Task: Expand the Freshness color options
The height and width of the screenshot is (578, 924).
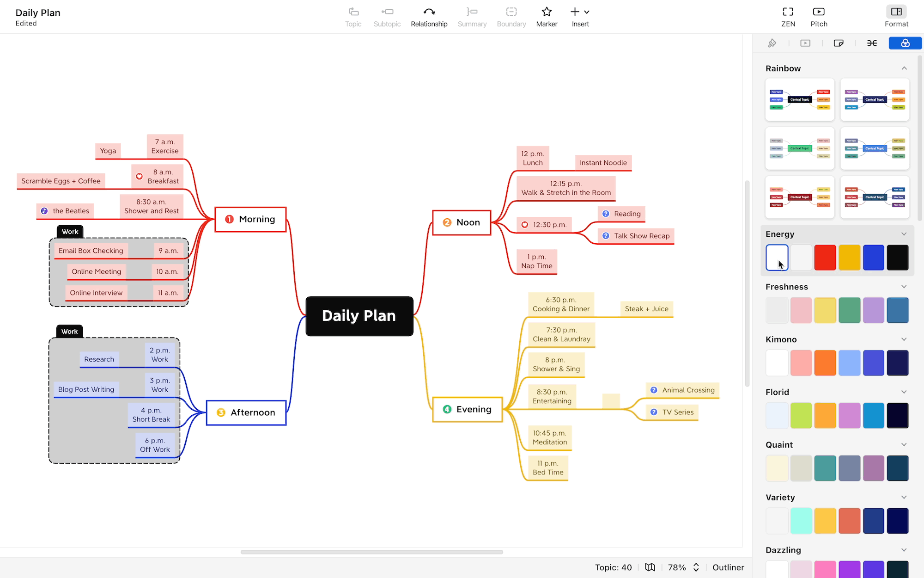Action: (904, 287)
